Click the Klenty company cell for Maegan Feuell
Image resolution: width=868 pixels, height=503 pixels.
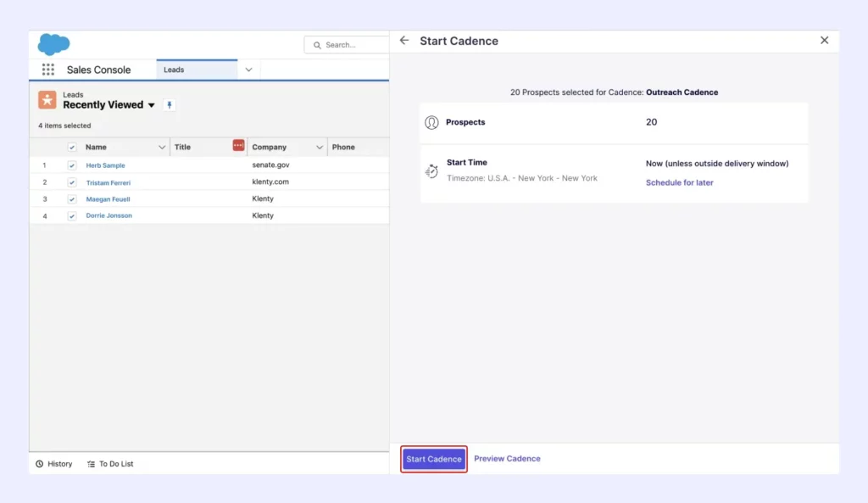pos(263,198)
